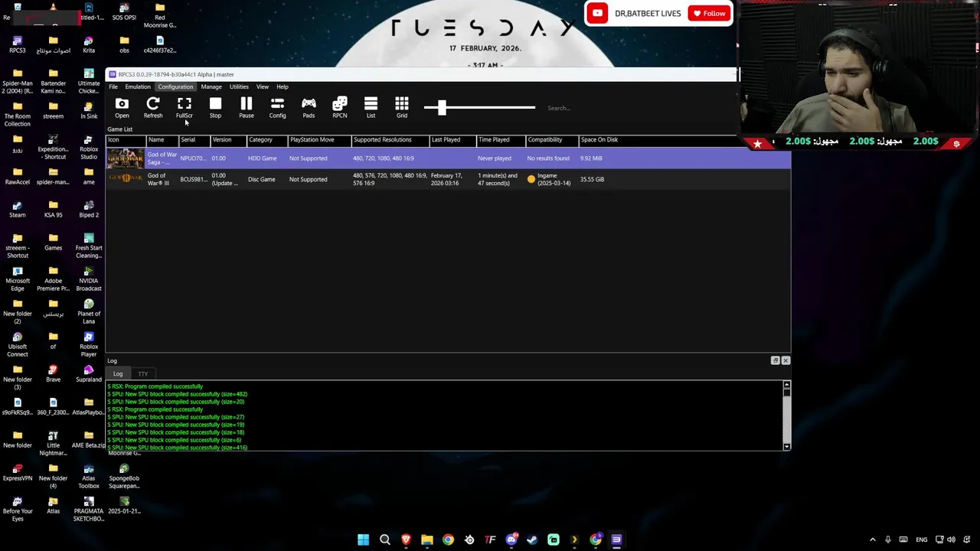This screenshot has width=980, height=551.
Task: Open the NVIDIA Broadcast desktop icon
Action: [89, 279]
